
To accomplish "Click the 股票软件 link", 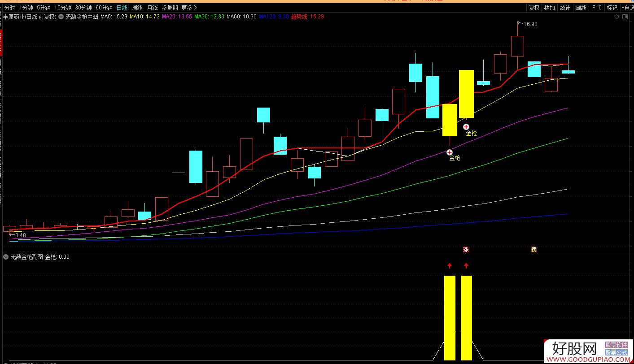I will [617, 345].
